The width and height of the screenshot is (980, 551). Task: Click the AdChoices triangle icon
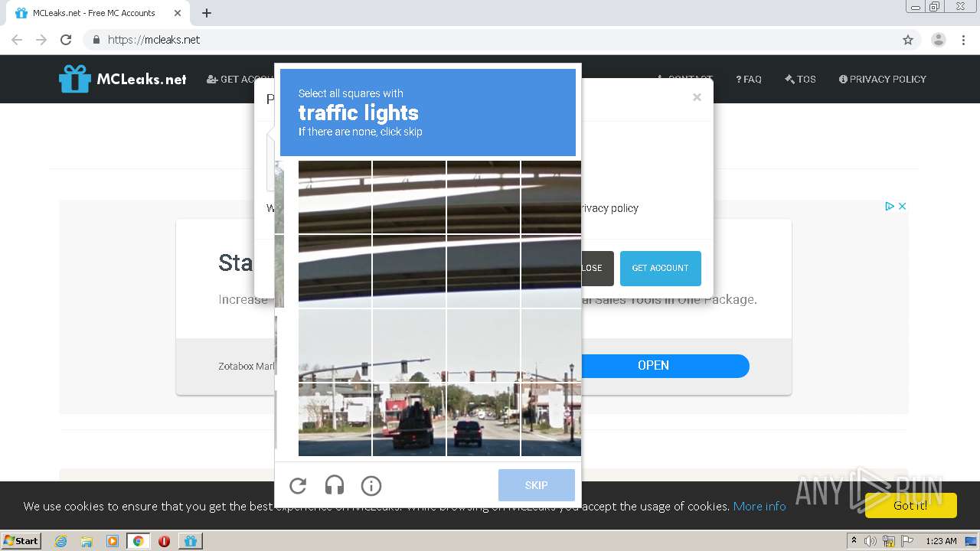pyautogui.click(x=890, y=206)
